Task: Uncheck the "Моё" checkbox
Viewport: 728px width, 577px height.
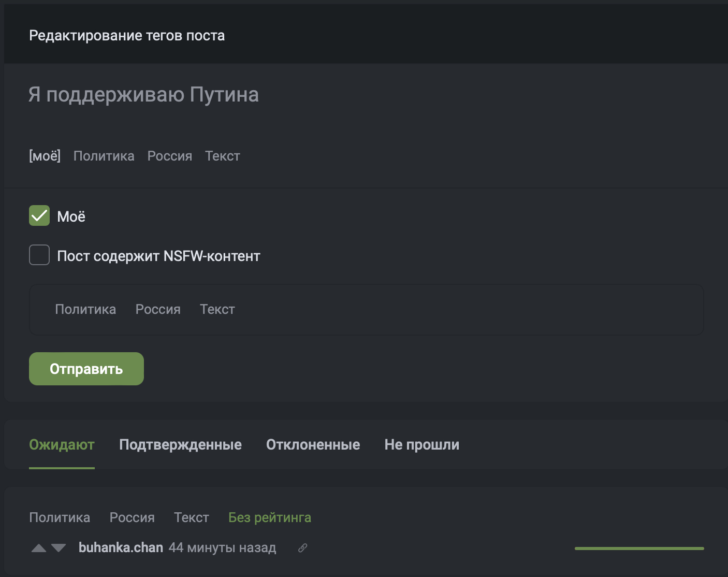Action: point(39,216)
